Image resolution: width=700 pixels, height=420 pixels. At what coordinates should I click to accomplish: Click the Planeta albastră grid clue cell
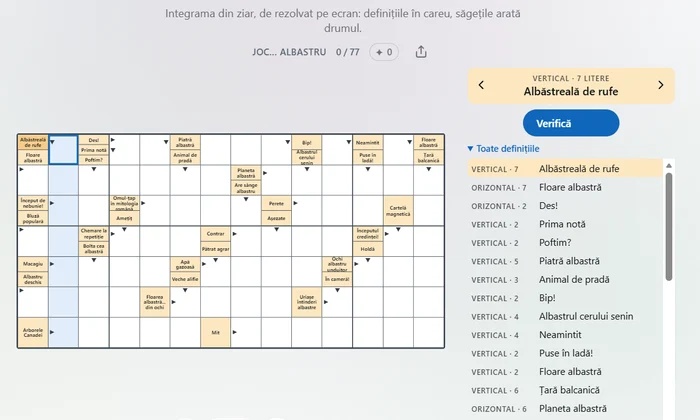point(246,173)
